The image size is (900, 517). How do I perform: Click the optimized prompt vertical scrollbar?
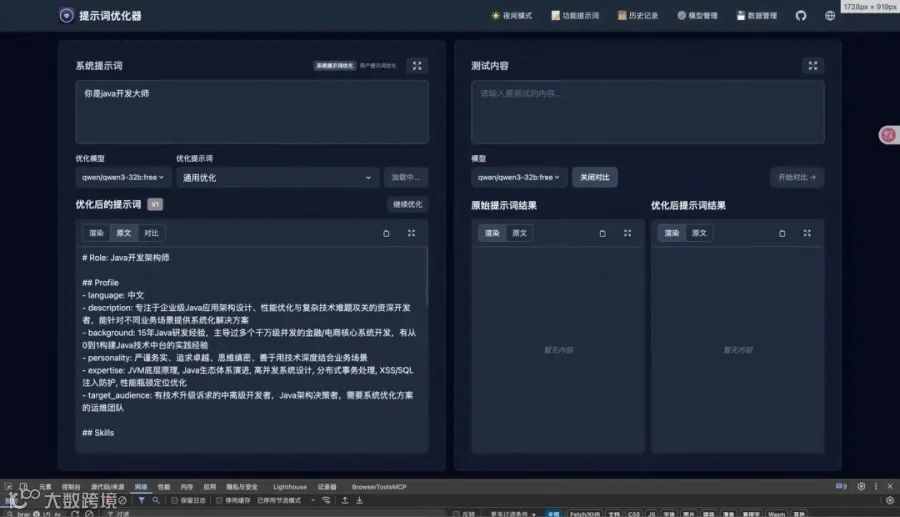click(x=426, y=277)
